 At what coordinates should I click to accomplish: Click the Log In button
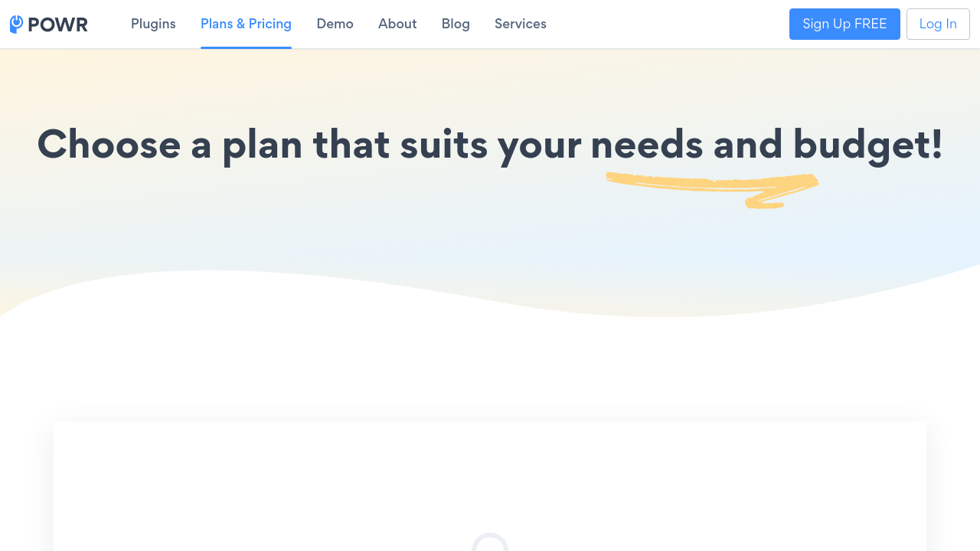[938, 24]
